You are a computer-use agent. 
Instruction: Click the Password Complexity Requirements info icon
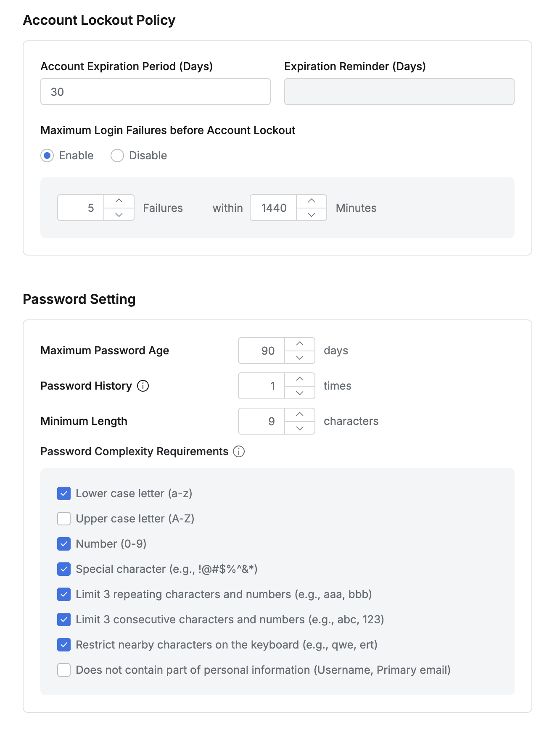tap(239, 451)
